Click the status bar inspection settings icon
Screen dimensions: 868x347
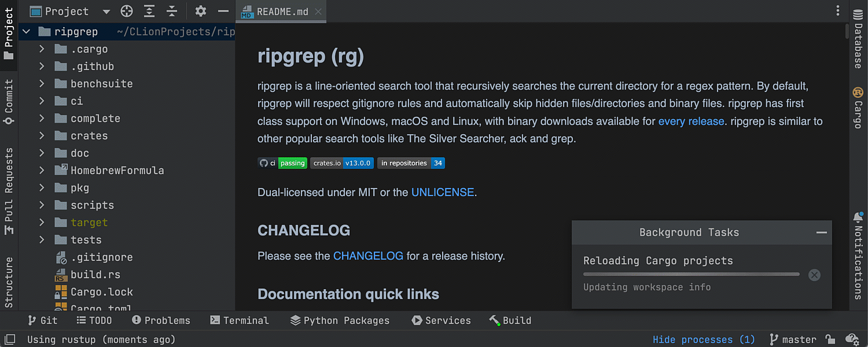point(852,339)
